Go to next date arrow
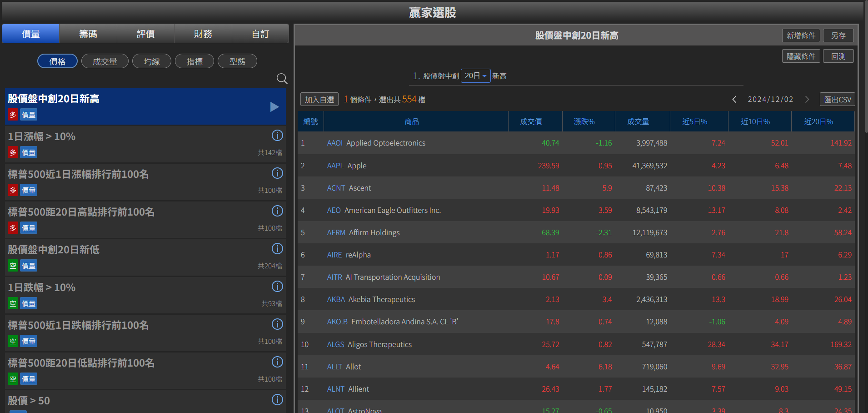The height and width of the screenshot is (413, 868). pyautogui.click(x=807, y=99)
